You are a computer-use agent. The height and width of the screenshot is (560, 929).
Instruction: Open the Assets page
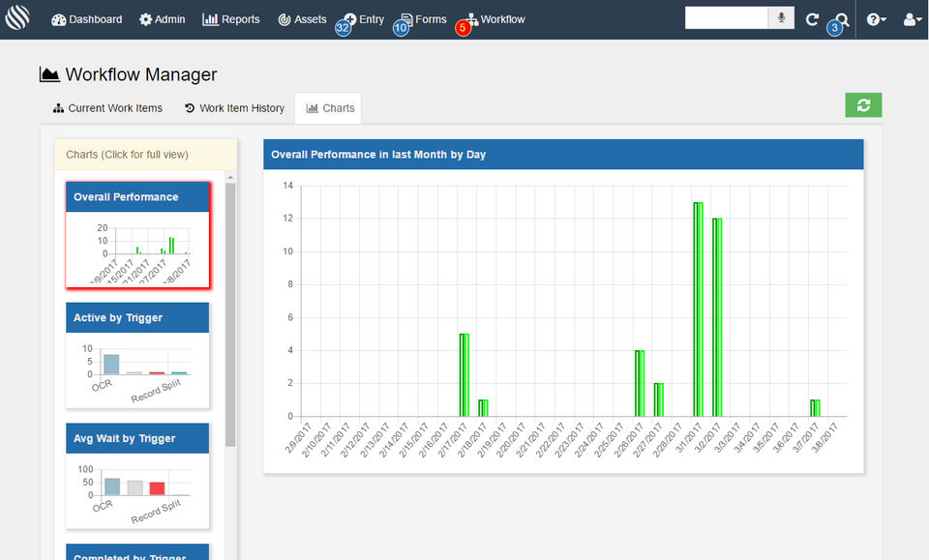(x=302, y=19)
